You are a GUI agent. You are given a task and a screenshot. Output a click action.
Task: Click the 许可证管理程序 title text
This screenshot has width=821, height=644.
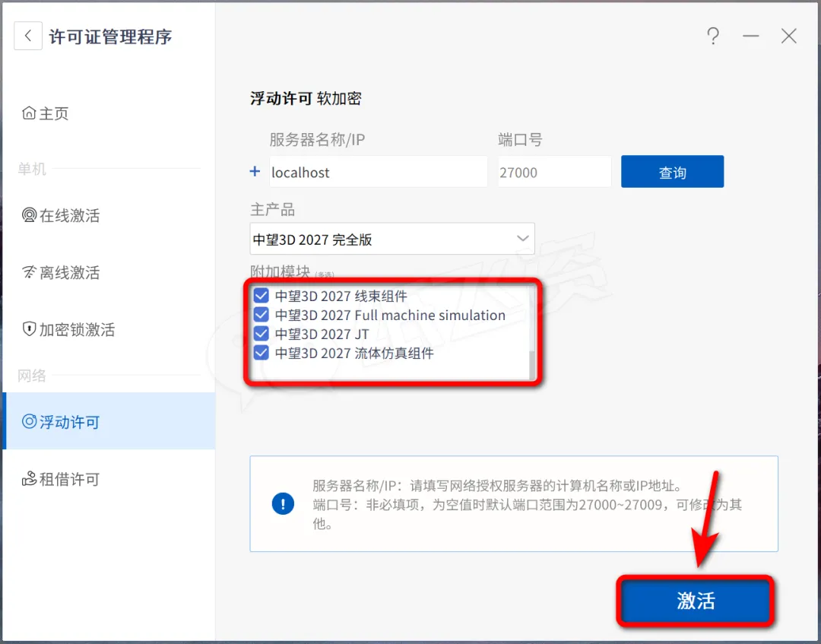click(x=110, y=36)
